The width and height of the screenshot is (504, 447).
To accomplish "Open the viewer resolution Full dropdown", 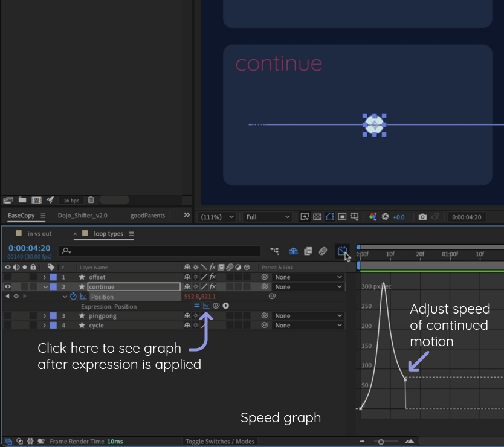I will 268,217.
